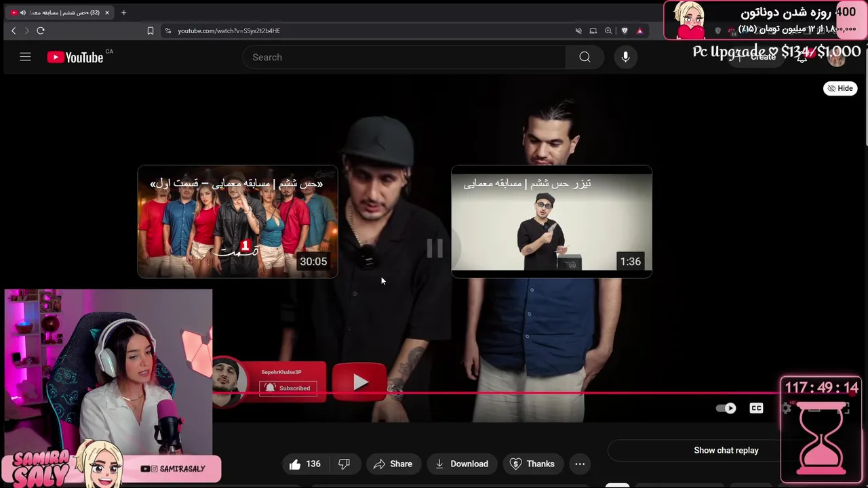Open site settings icon in address bar
The image size is (868, 488).
168,30
